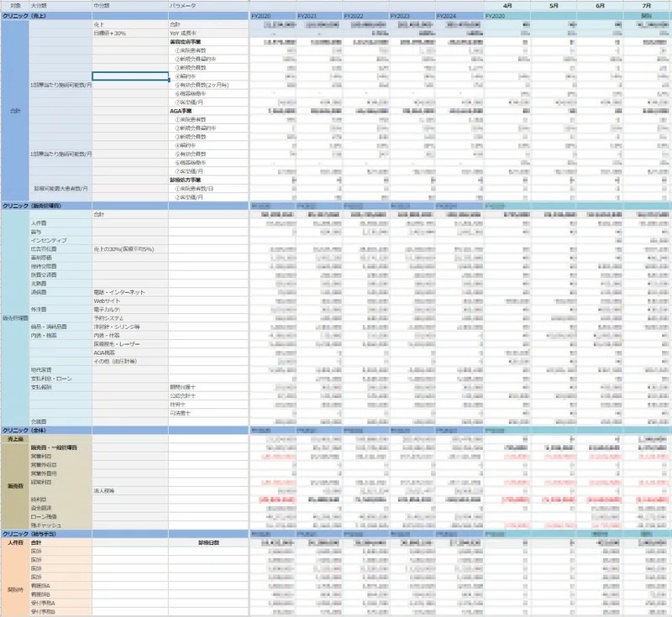
Task: Click the 注射針・シリンジ等 cell
Action: 130,327
